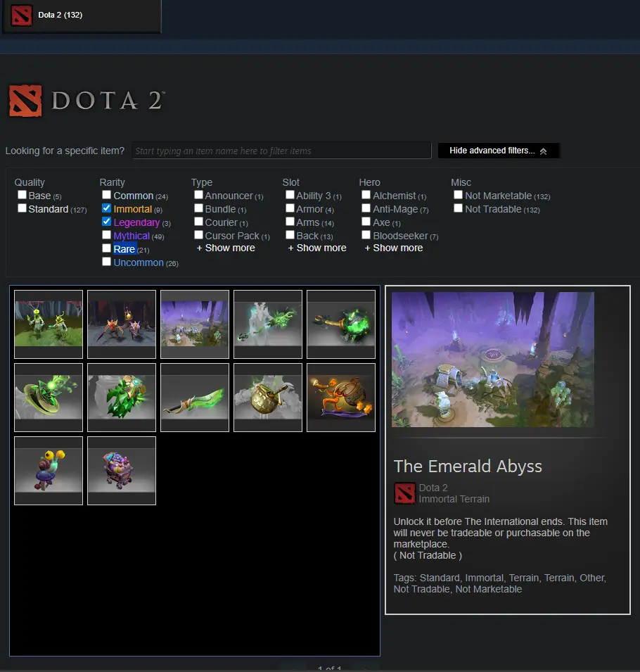Screen dimensions: 640x672
Task: Check the Cursor Pack type filter
Action: point(198,235)
